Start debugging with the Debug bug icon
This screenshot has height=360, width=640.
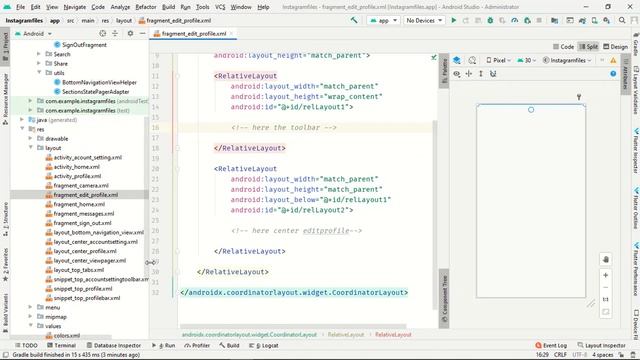490,20
